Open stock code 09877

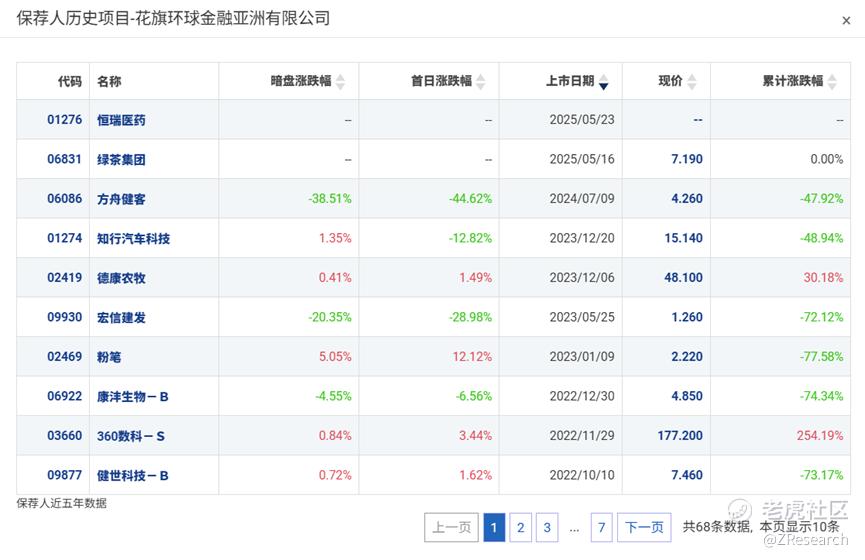pos(65,475)
